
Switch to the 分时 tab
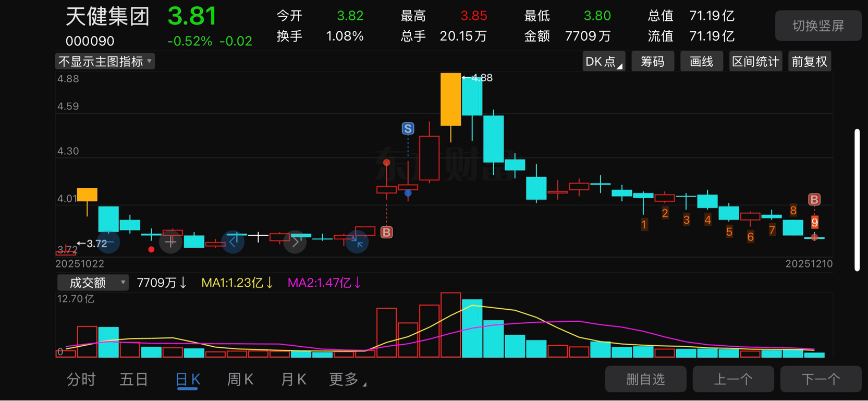(x=81, y=380)
